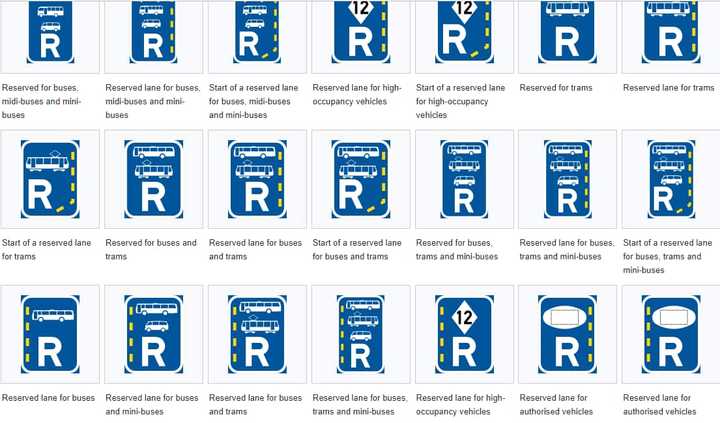Select the 'Start of a reserved lane for trams' caption

pyautogui.click(x=49, y=249)
